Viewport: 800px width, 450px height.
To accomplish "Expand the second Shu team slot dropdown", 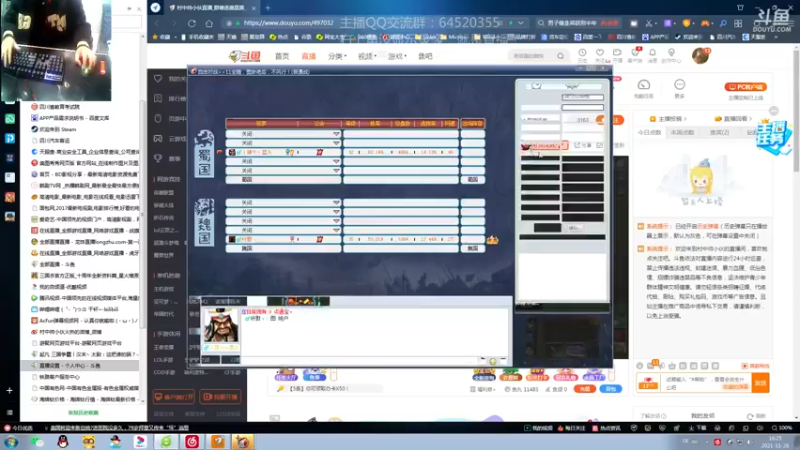I will [x=336, y=143].
